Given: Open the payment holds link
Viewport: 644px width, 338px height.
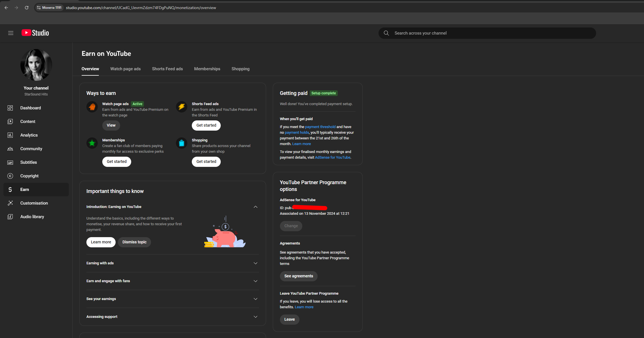Looking at the screenshot, I should click(297, 133).
